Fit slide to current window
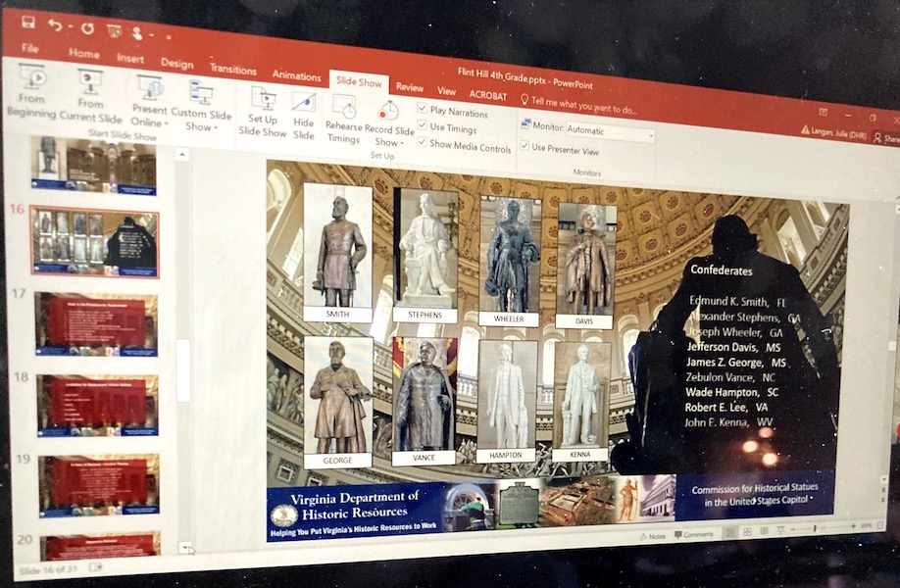The height and width of the screenshot is (588, 900). [x=880, y=525]
